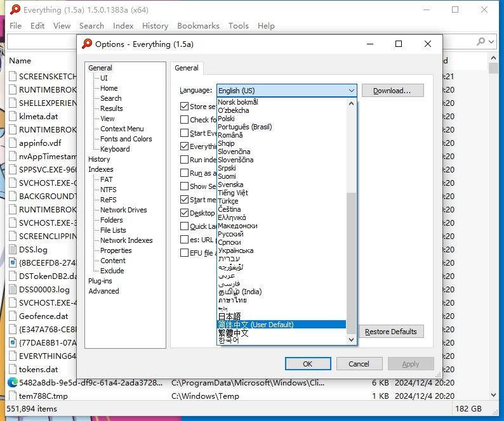Click the Apply button

click(411, 364)
